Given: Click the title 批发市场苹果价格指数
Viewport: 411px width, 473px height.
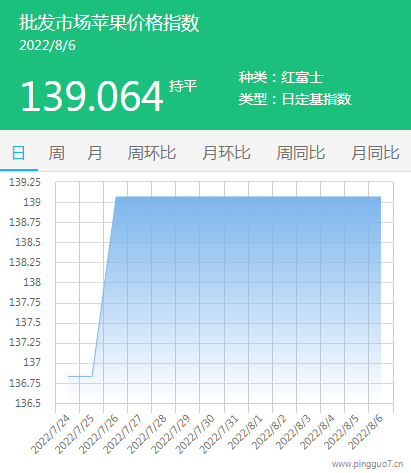Looking at the screenshot, I should pyautogui.click(x=109, y=23).
